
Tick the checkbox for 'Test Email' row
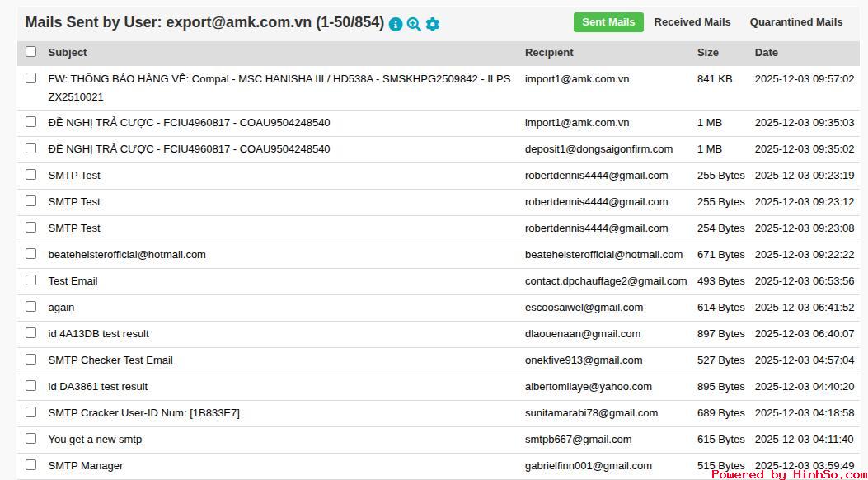point(31,280)
